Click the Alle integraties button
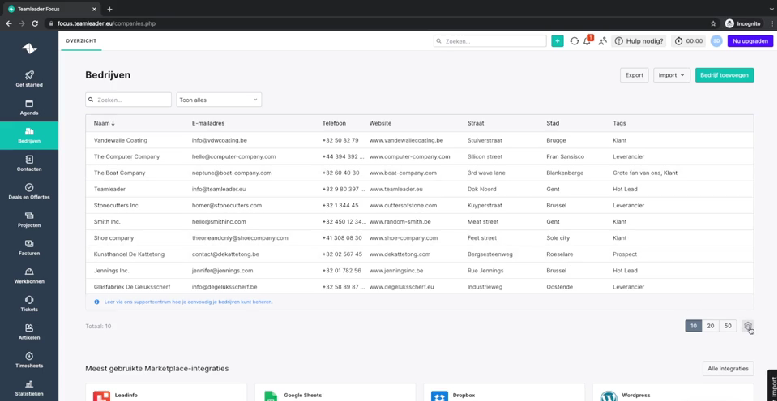This screenshot has width=777, height=401. (x=728, y=368)
